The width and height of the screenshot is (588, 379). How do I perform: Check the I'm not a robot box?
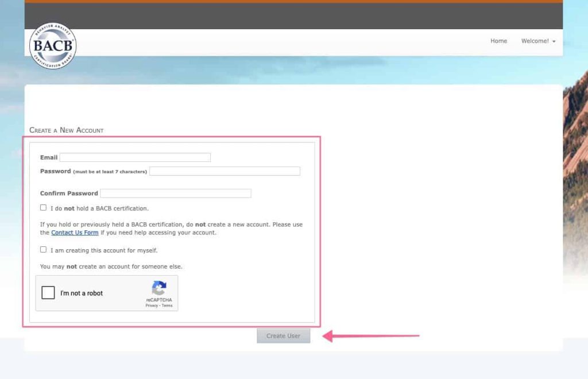[x=49, y=293]
